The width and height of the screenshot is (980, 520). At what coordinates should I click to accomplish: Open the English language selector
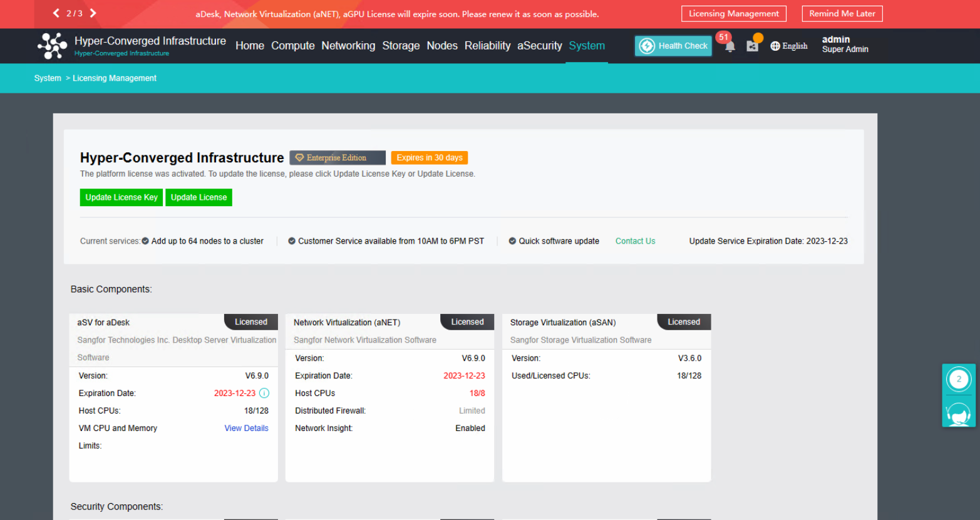[x=789, y=46]
